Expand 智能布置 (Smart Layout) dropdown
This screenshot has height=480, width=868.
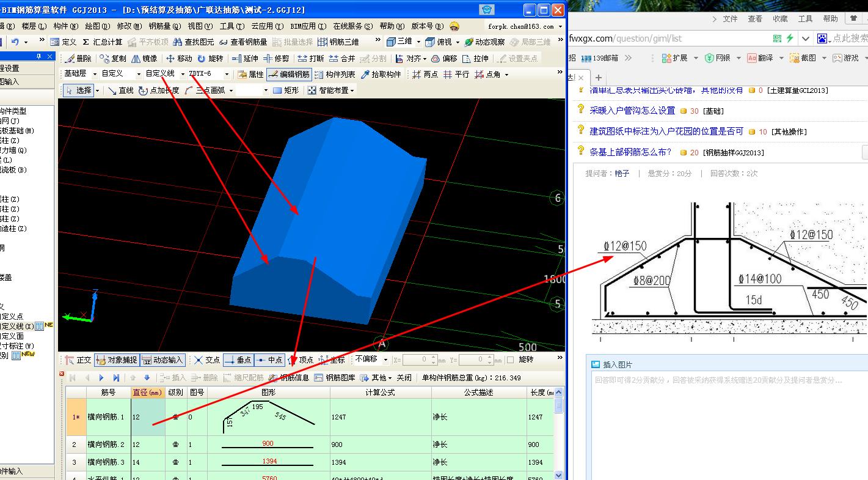[352, 90]
